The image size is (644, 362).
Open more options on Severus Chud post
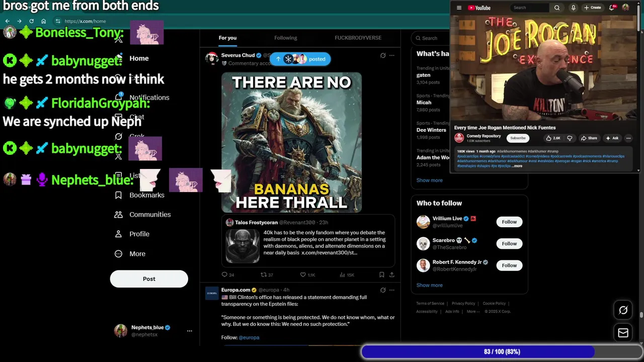tap(392, 55)
